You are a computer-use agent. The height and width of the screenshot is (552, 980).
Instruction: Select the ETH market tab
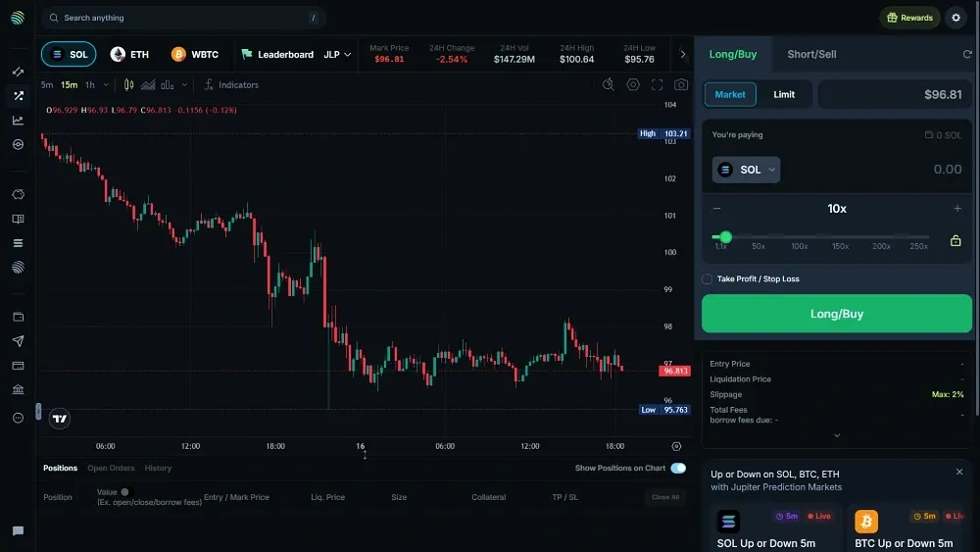(x=129, y=54)
